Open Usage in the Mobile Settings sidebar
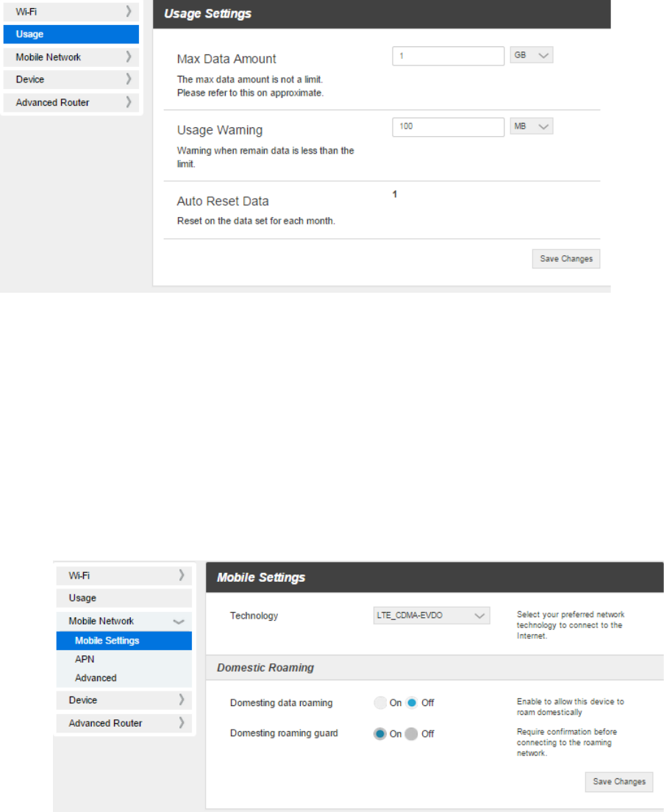Image resolution: width=664 pixels, height=812 pixels. [x=124, y=598]
